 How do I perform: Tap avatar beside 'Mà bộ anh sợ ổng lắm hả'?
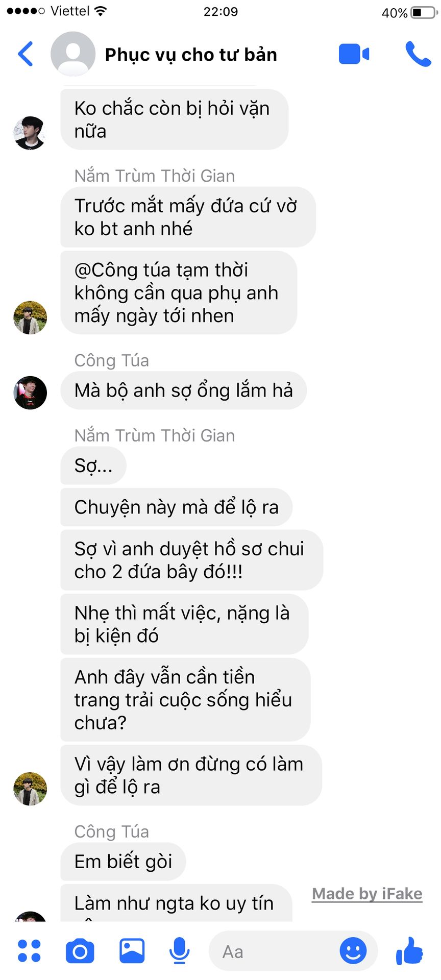click(x=30, y=393)
